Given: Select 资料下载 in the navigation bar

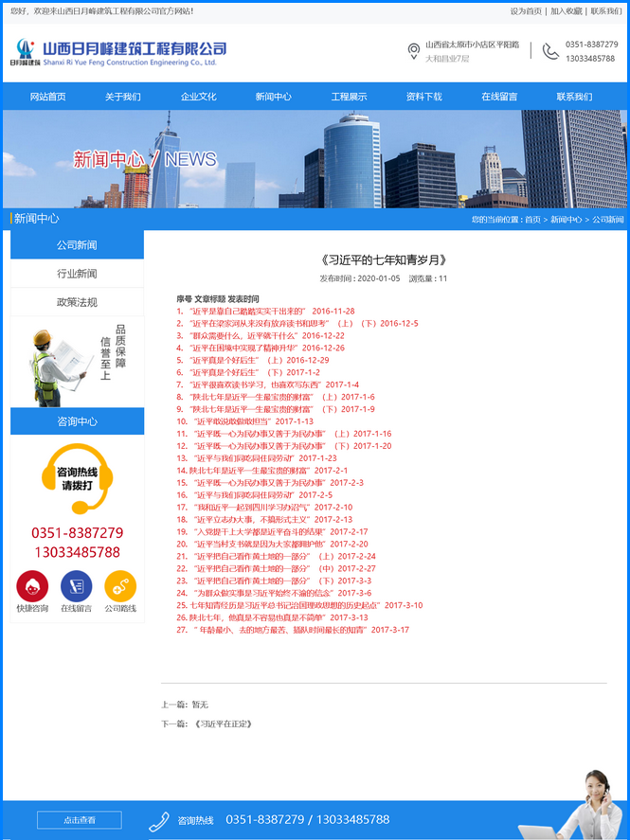Looking at the screenshot, I should [423, 97].
